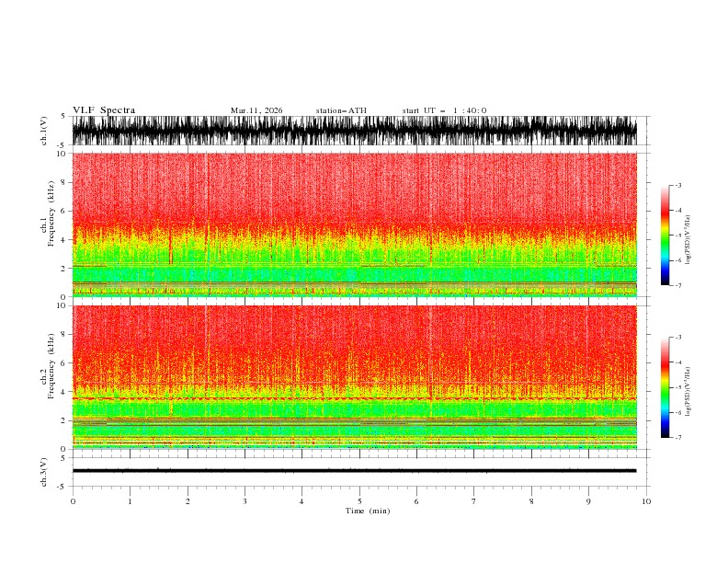Click the "6" kHz tick on ch.1 frequency axis
This screenshot has height=563, width=728.
63,211
